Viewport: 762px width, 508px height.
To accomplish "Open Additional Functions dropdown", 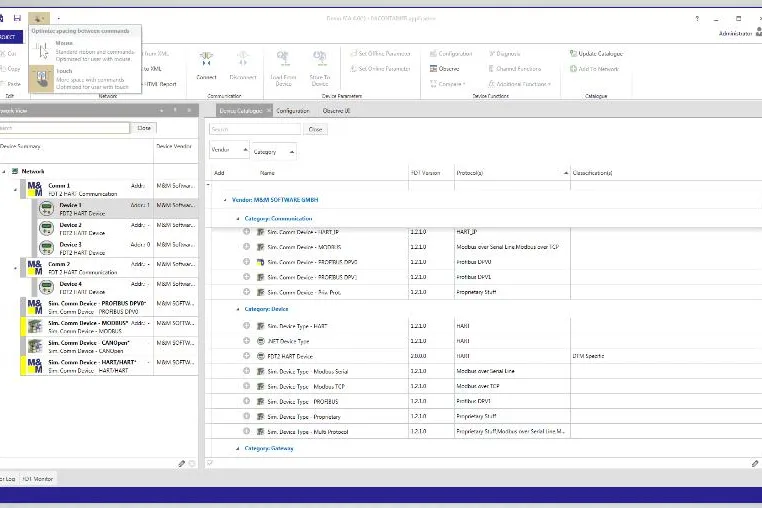I will click(520, 84).
